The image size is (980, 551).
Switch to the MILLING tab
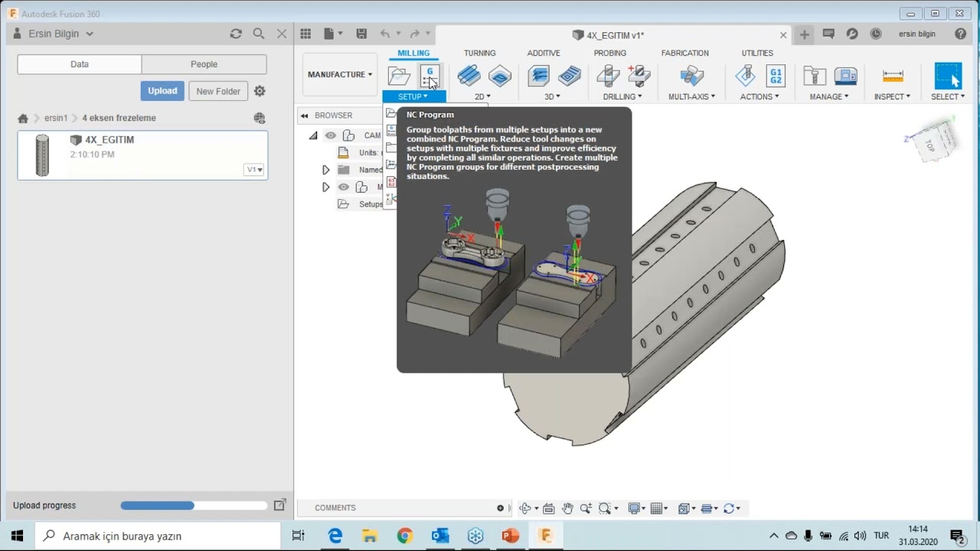(413, 53)
